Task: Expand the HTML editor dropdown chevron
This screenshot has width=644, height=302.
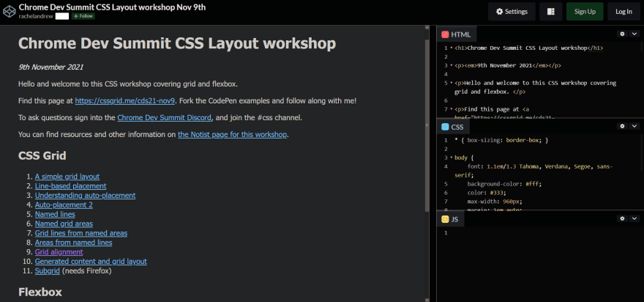Action: (634, 34)
